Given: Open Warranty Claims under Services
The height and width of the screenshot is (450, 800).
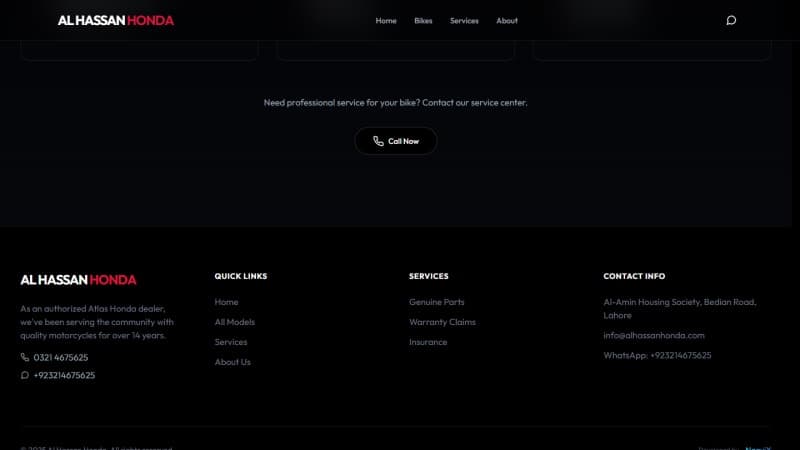Looking at the screenshot, I should tap(442, 322).
